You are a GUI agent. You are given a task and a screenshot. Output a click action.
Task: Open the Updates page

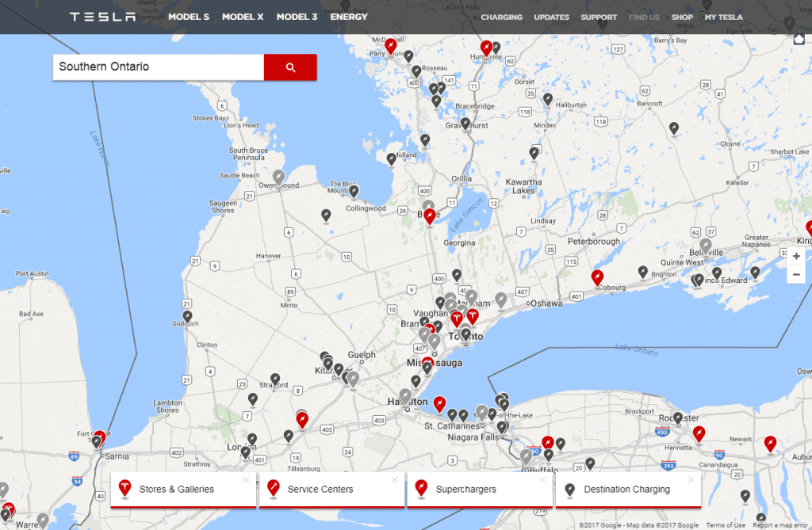point(552,17)
